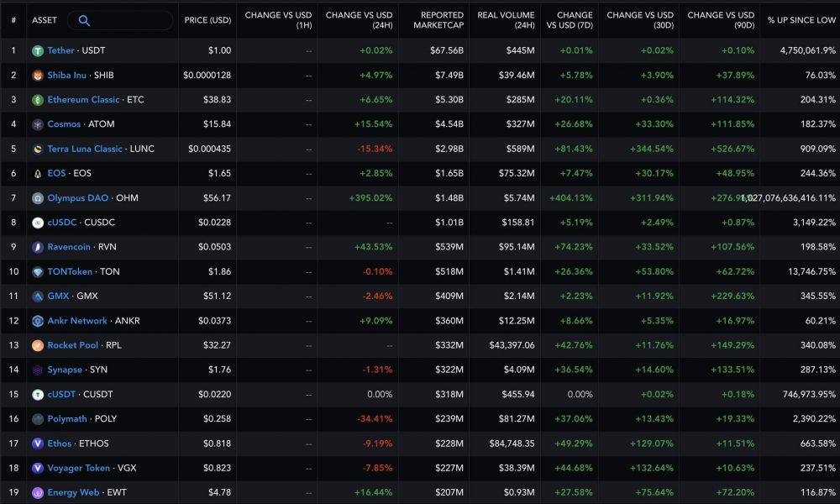Open the TONToken asset link

pos(70,271)
